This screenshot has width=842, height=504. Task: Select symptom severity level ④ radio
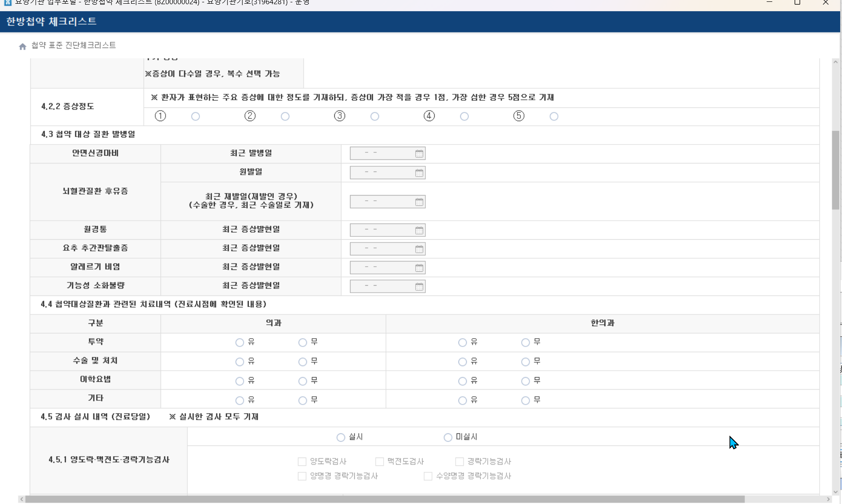464,116
